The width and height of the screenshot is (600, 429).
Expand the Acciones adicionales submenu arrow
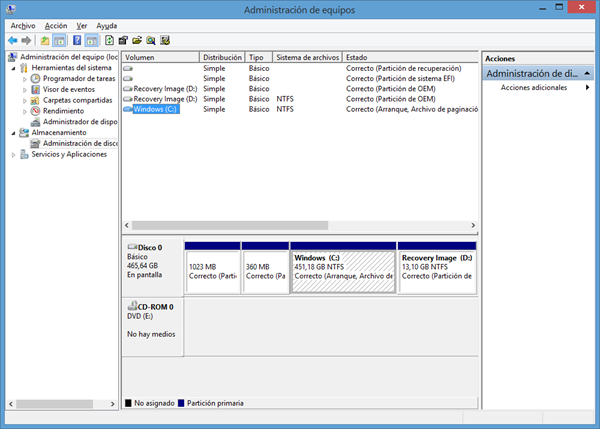coord(587,88)
